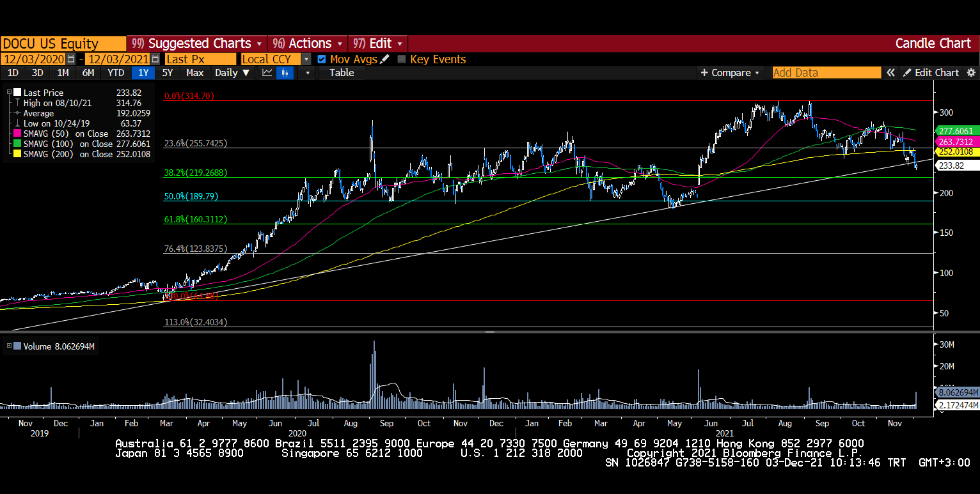Click the Edit Chart button
Screen dimensions: 980x494
tap(931, 73)
